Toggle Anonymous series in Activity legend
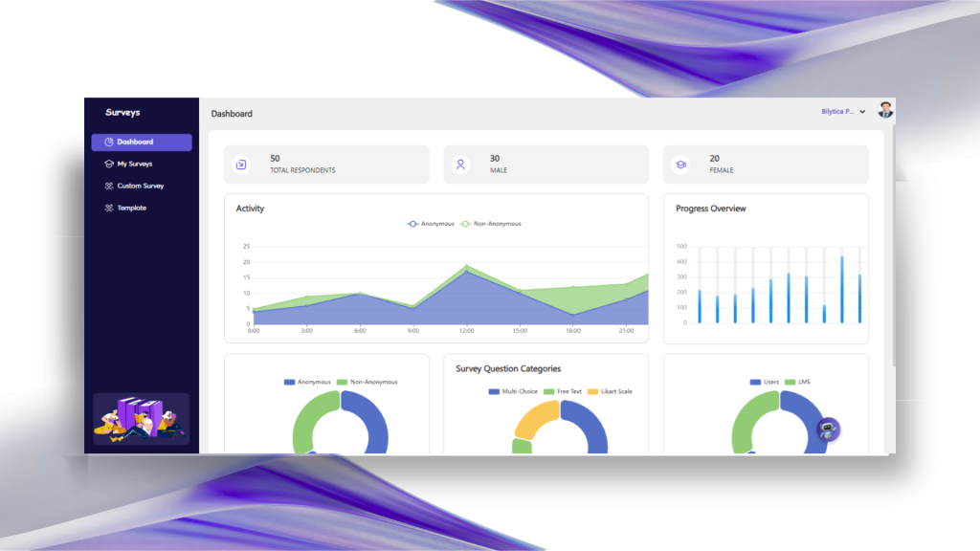Screen dimensions: 980x551 pos(431,224)
